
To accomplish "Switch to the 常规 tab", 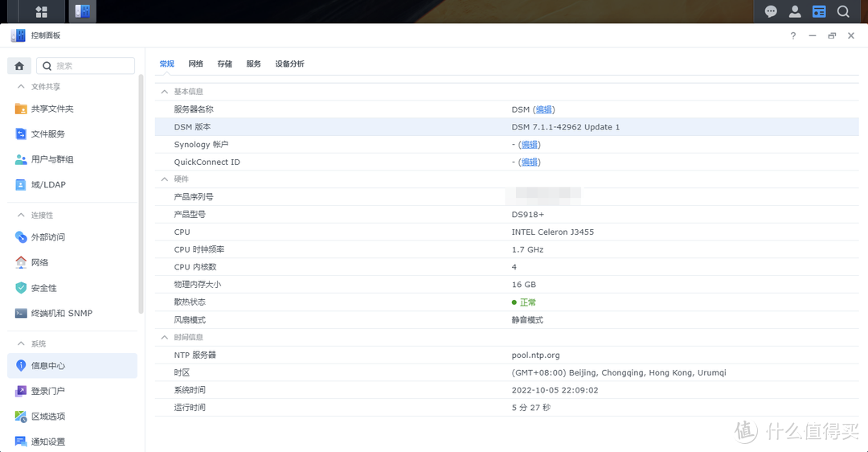I will point(166,64).
